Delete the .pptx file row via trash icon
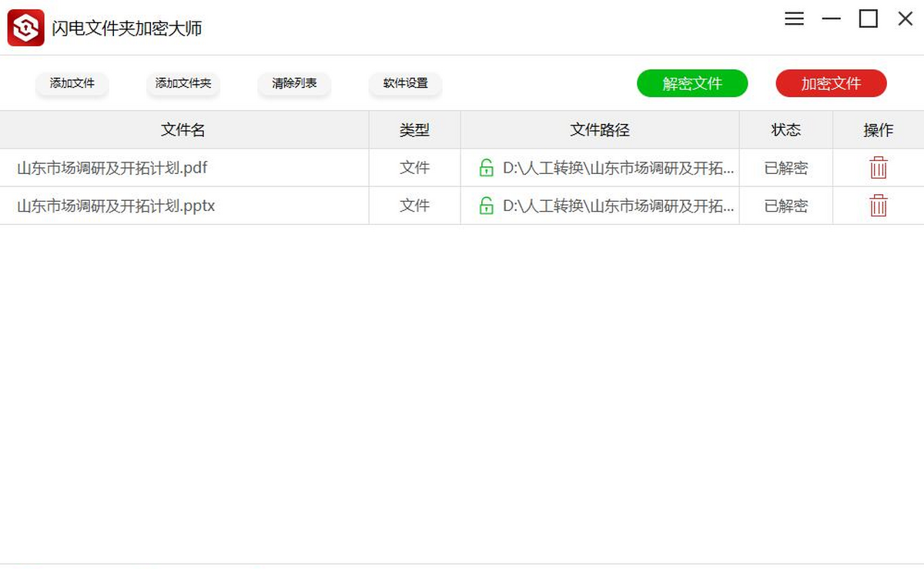The height and width of the screenshot is (569, 924). [x=878, y=206]
